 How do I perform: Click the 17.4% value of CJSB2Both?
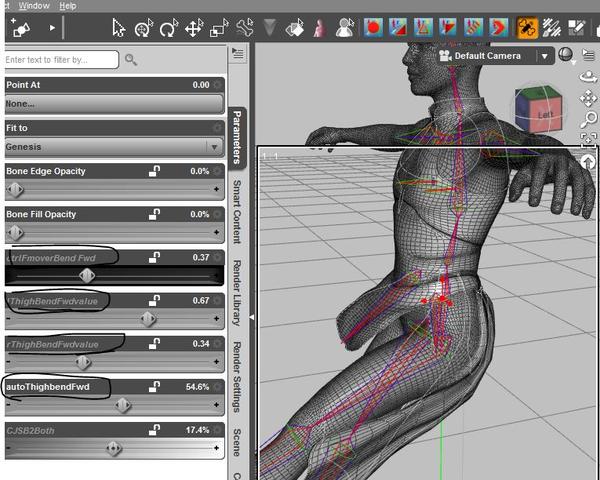pos(197,430)
